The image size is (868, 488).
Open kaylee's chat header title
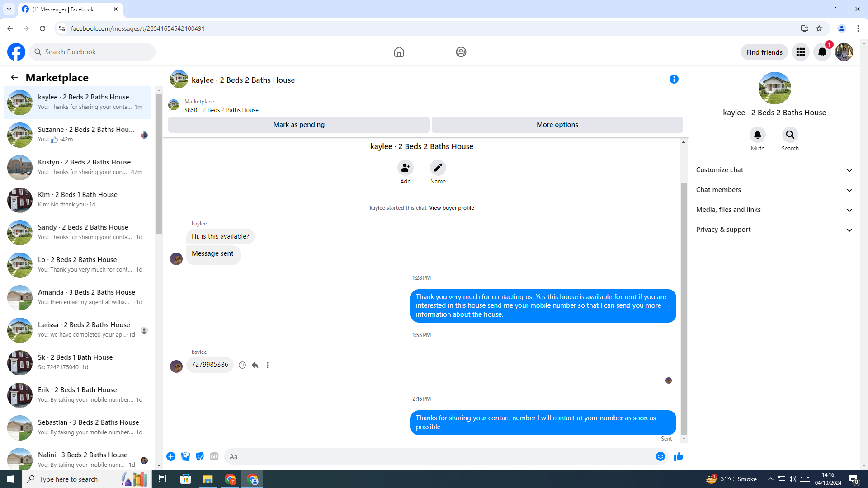243,80
